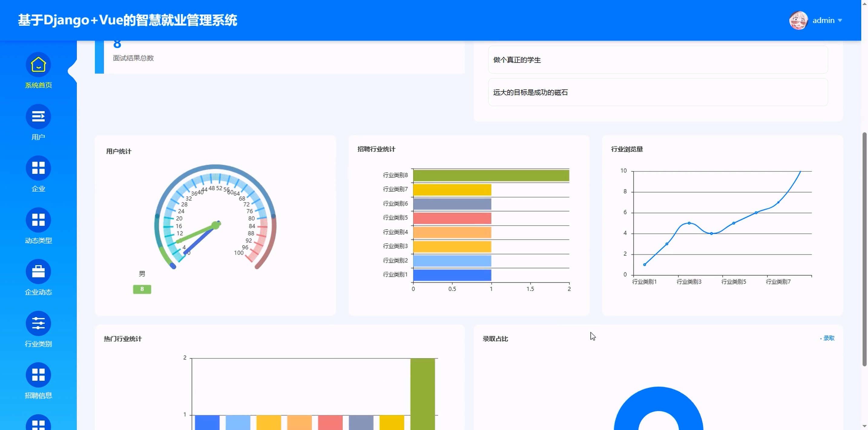This screenshot has width=868, height=430.
Task: Open the 企业 sidebar icon
Action: pyautogui.click(x=38, y=168)
